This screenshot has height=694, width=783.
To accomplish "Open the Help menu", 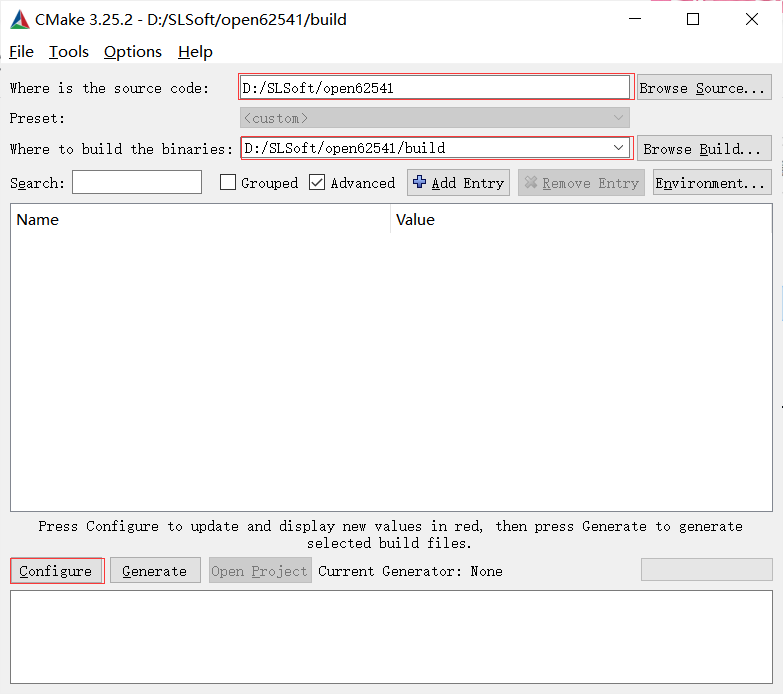I will coord(195,52).
